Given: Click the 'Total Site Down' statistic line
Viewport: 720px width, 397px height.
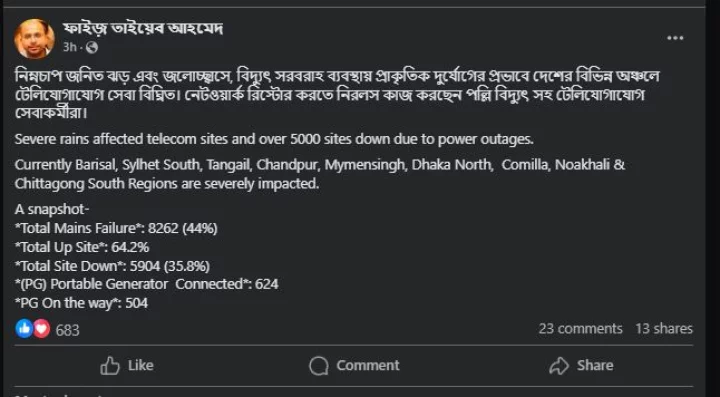Looking at the screenshot, I should point(112,266).
